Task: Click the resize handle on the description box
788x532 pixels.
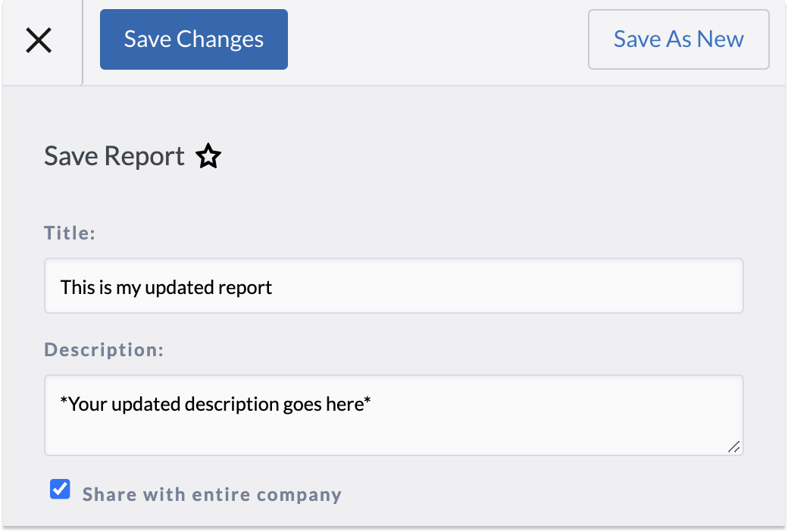Action: [733, 447]
